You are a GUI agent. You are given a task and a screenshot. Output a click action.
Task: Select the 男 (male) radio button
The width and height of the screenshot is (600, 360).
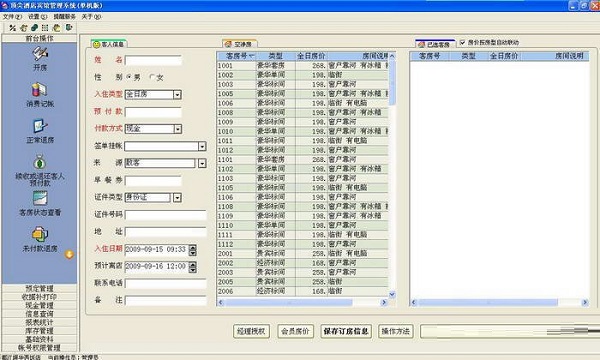[129, 77]
